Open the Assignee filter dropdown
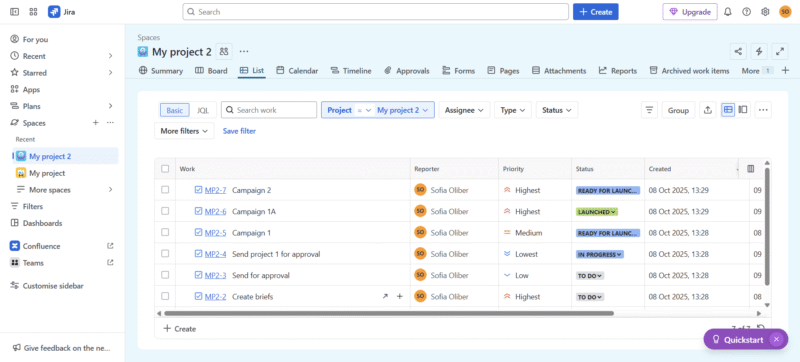 464,110
